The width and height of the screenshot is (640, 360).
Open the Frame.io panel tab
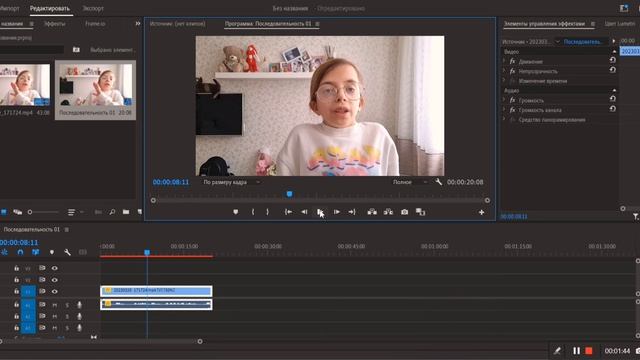(95, 24)
